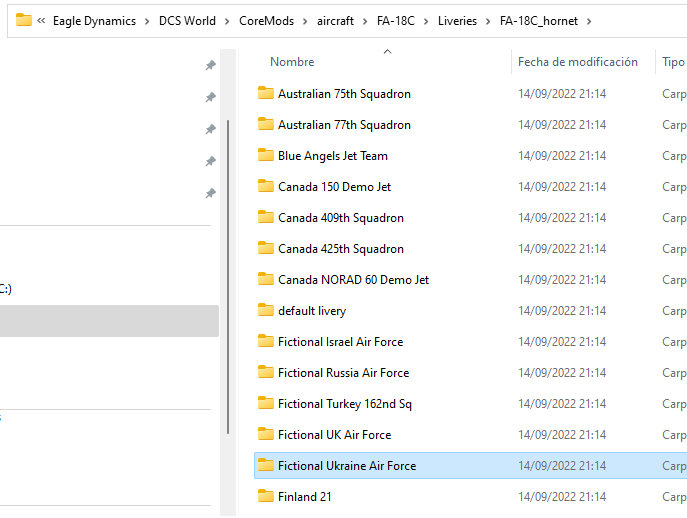This screenshot has width=687, height=518.
Task: Select the Canada 425th Squadron folder icon
Action: pos(266,248)
